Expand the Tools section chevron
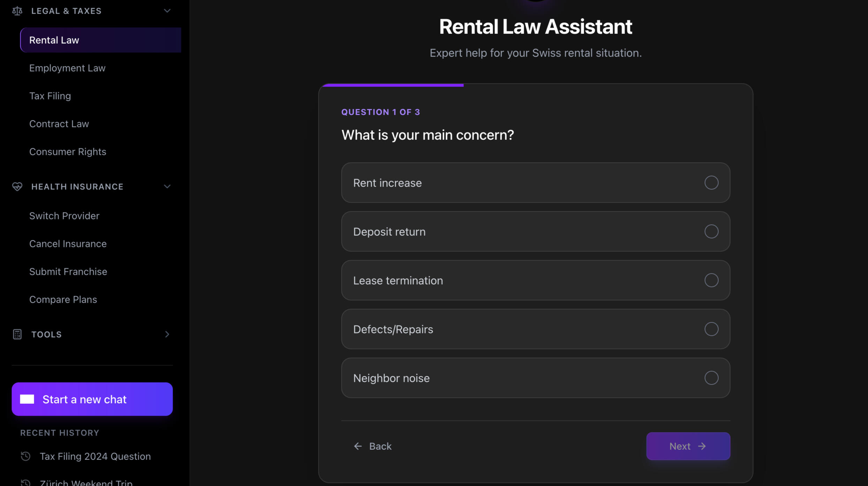 point(167,334)
